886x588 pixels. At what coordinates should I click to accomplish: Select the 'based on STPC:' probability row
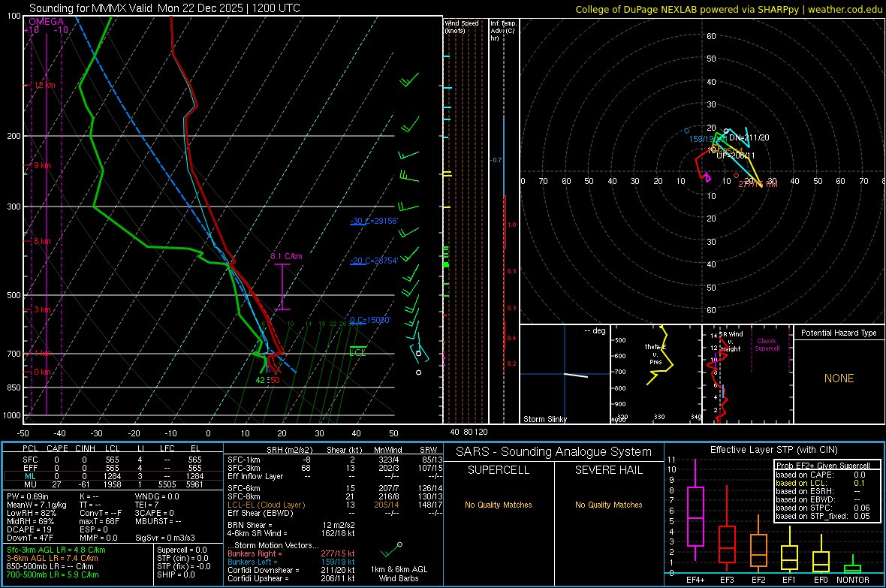coord(822,508)
